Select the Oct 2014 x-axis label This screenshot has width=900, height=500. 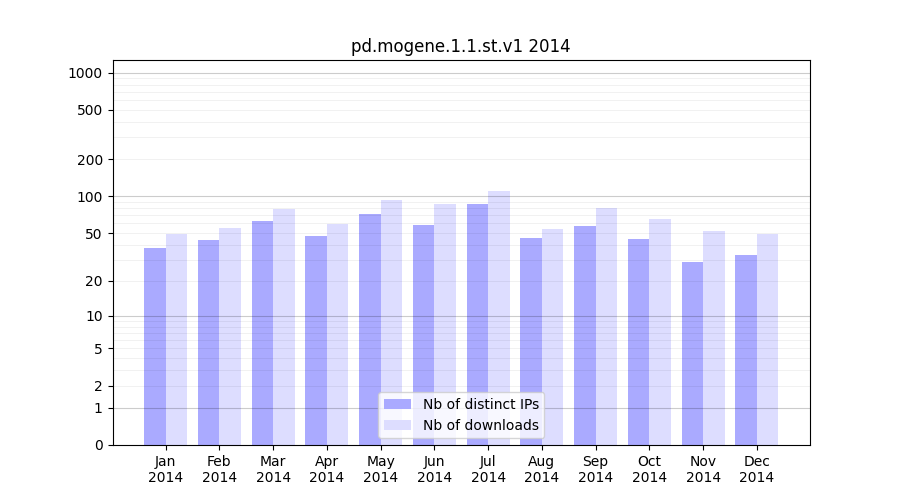(x=649, y=469)
